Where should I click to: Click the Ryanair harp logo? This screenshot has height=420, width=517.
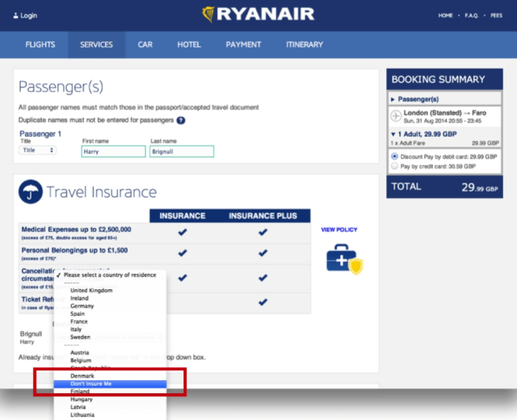pyautogui.click(x=208, y=15)
